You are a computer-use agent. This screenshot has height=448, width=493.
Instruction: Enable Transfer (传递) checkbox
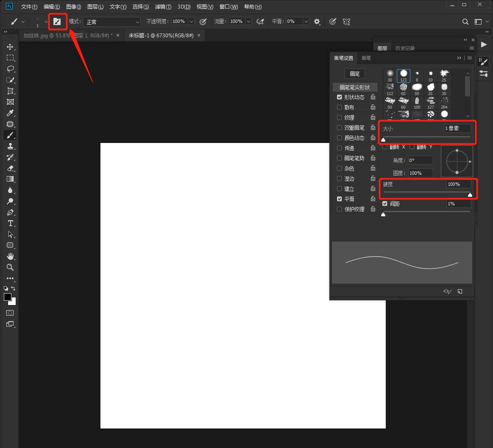(x=339, y=148)
